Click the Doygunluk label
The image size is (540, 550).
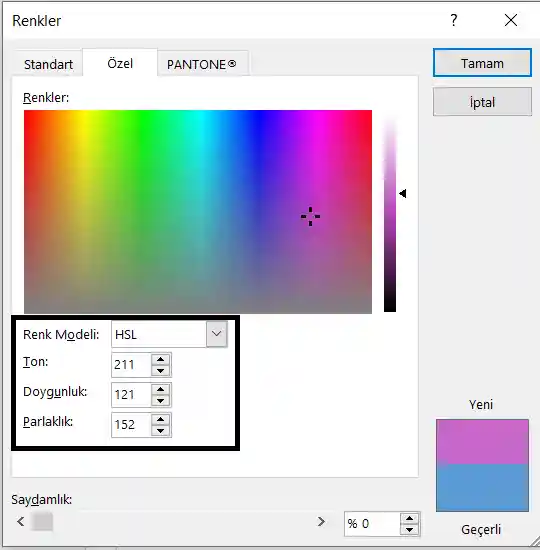pos(55,392)
